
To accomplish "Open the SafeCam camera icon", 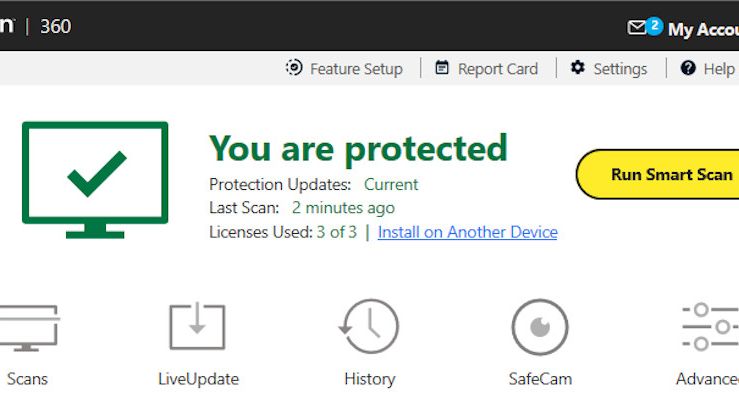I will pyautogui.click(x=540, y=327).
